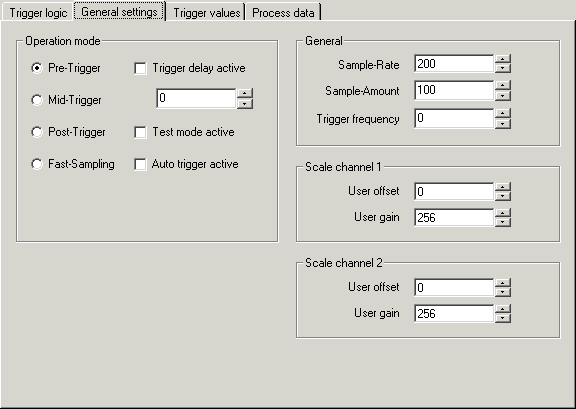
Task: Click the Trigger frequency label
Action: [x=358, y=119]
